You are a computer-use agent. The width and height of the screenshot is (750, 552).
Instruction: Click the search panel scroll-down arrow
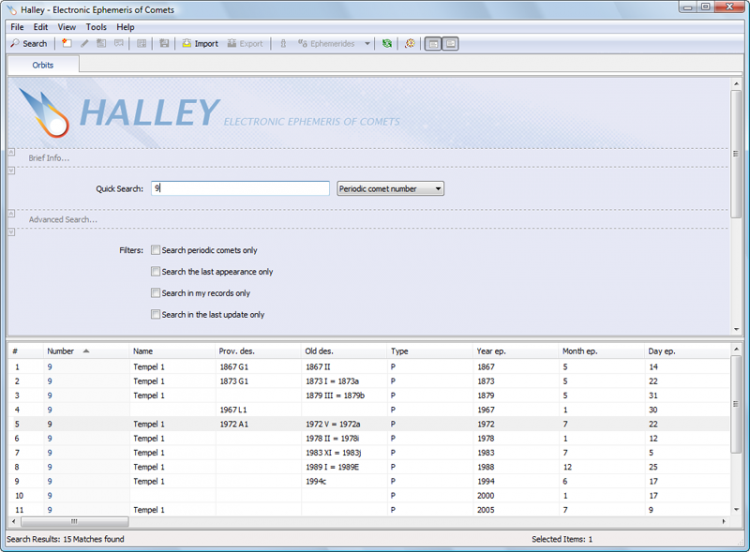tap(736, 330)
